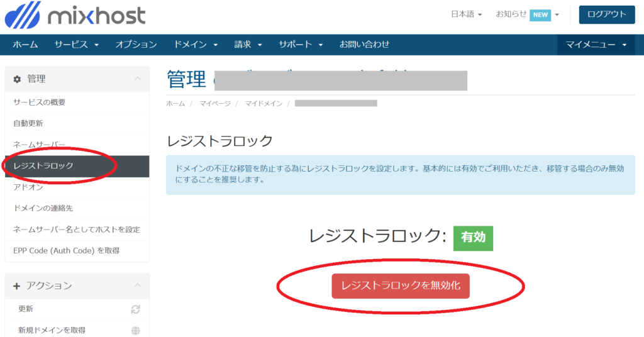Collapse the 管理 sidebar panel chevron

[136, 79]
